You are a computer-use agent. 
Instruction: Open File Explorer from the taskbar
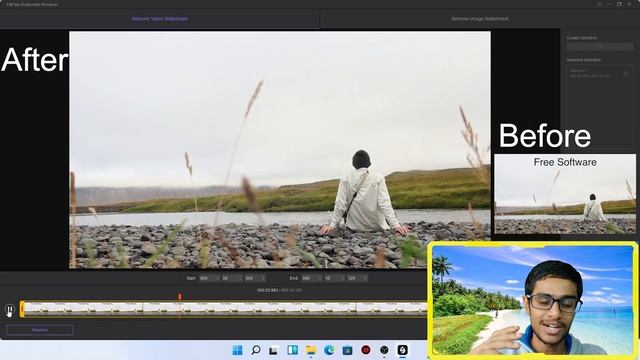click(311, 350)
